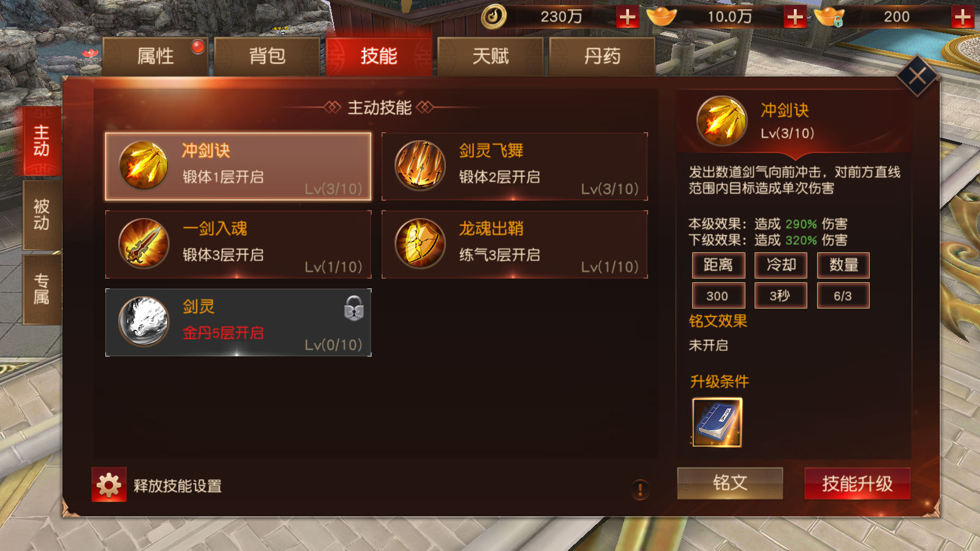This screenshot has width=980, height=551.
Task: Go to the 丹药 tab
Action: click(602, 56)
